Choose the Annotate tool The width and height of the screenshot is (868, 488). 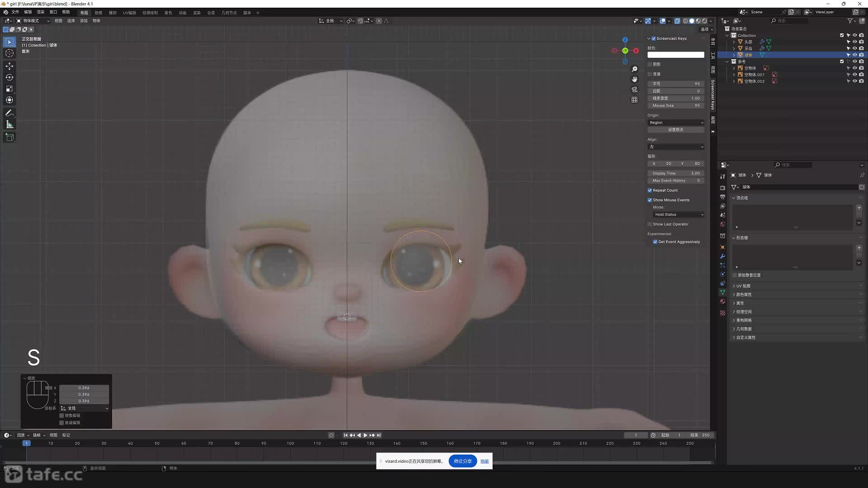click(x=9, y=113)
